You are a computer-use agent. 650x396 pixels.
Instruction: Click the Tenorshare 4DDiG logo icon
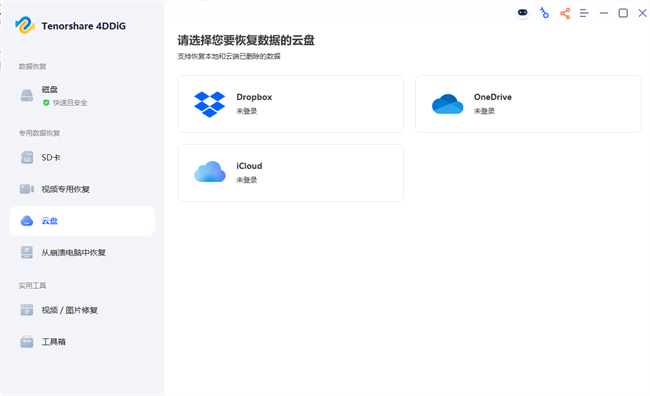(25, 25)
